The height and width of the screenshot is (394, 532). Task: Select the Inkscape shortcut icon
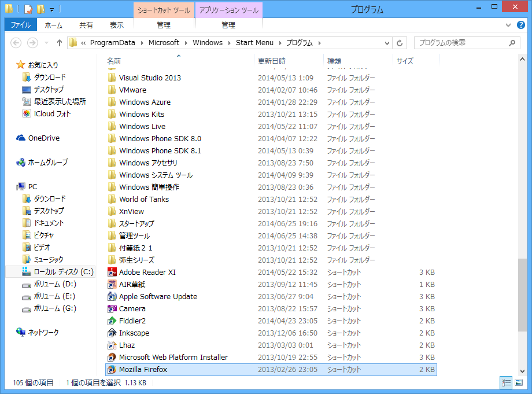112,333
